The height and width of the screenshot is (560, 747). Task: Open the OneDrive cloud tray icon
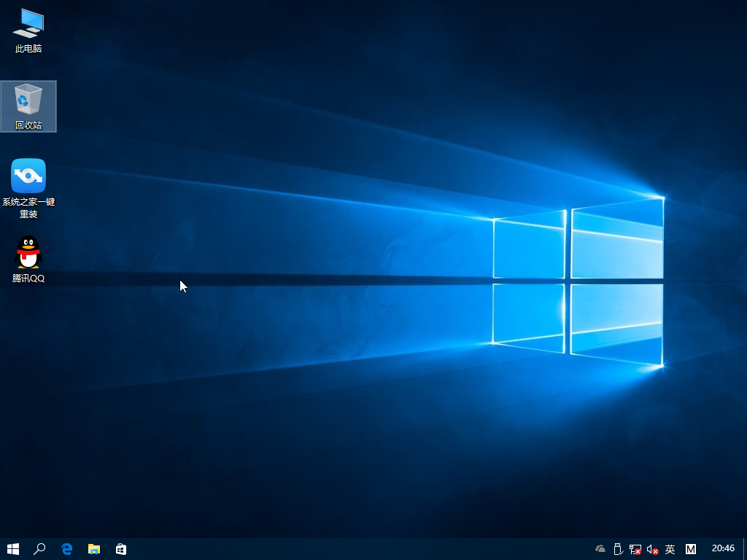[x=599, y=549]
